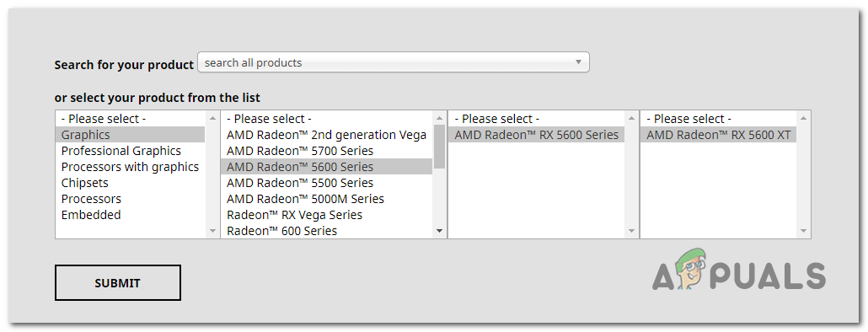This screenshot has width=868, height=332.
Task: Click the up arrow of series list scrollbar
Action: [x=440, y=117]
